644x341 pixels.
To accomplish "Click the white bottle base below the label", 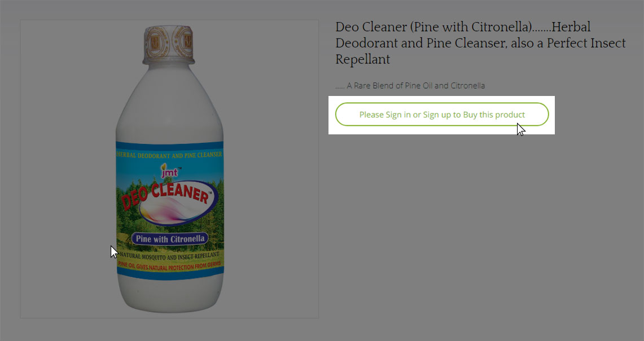I will 170,294.
